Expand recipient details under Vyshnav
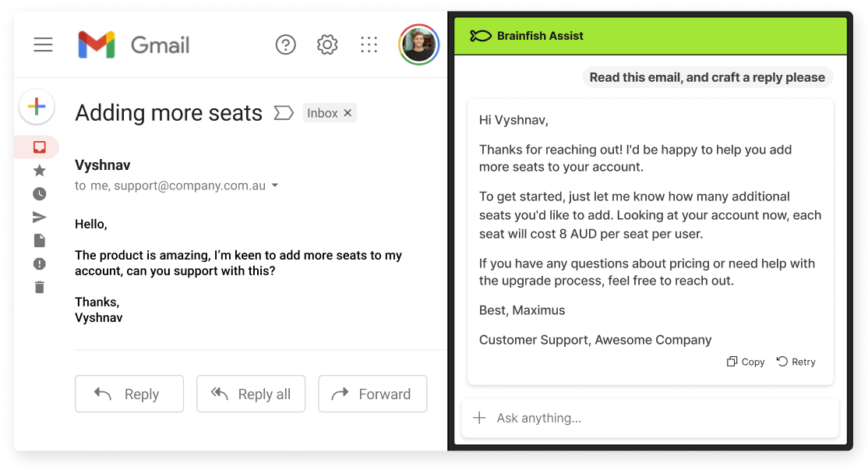 click(274, 186)
